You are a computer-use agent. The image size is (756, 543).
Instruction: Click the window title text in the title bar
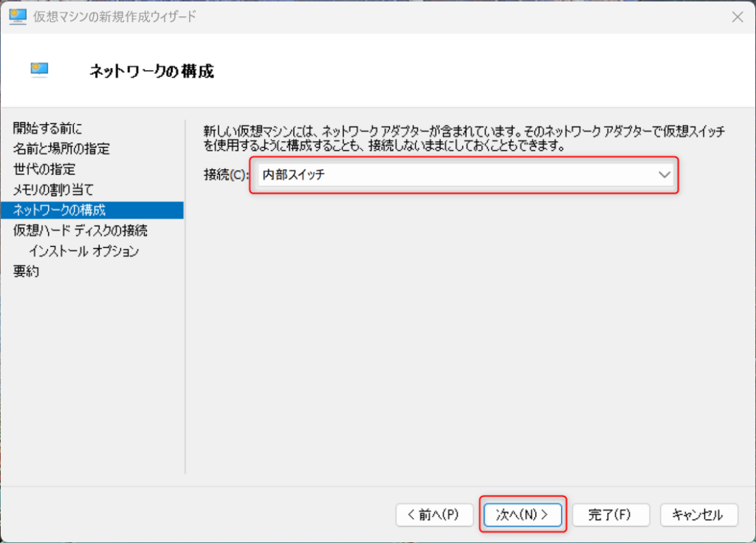pyautogui.click(x=114, y=16)
